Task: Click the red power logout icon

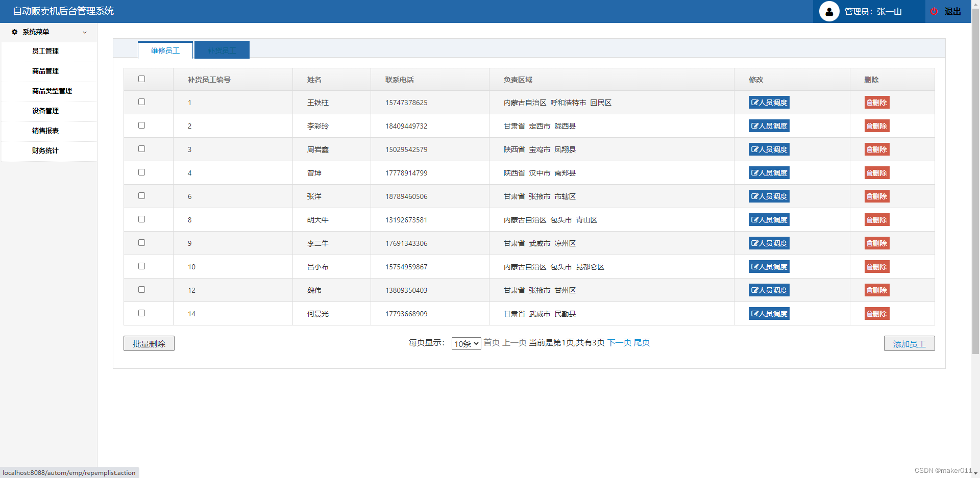Action: (934, 11)
